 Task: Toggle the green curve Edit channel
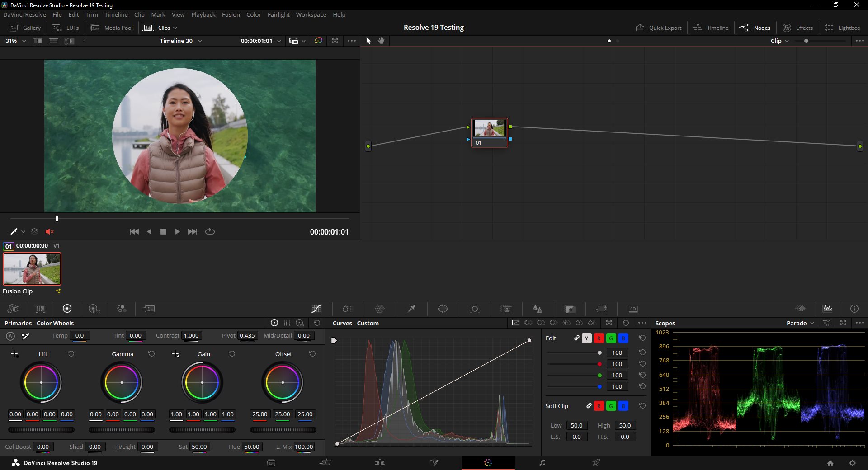tap(611, 338)
